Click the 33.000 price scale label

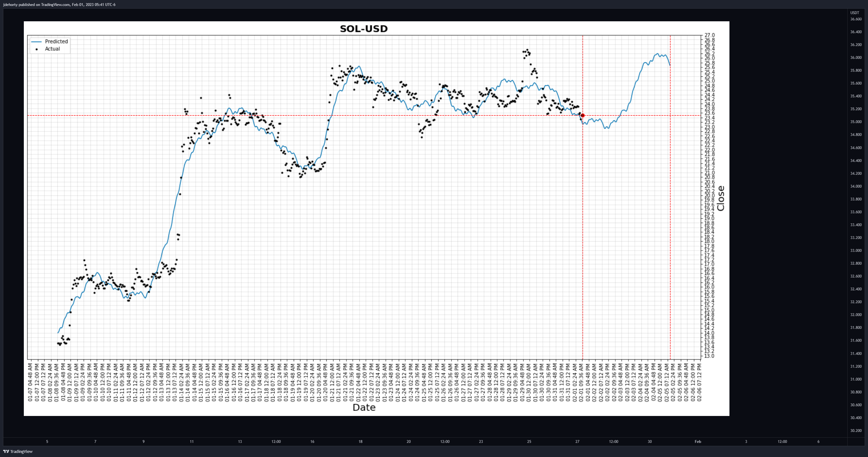[856, 251]
